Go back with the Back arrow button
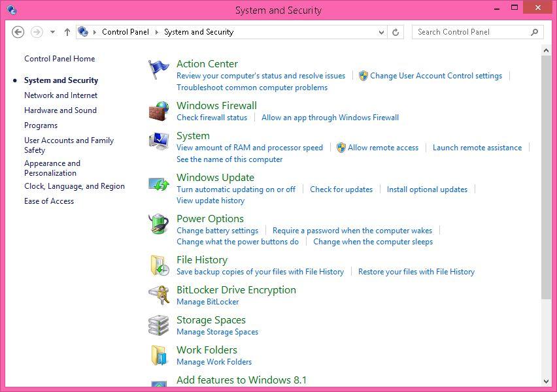The width and height of the screenshot is (557, 392). pyautogui.click(x=18, y=32)
